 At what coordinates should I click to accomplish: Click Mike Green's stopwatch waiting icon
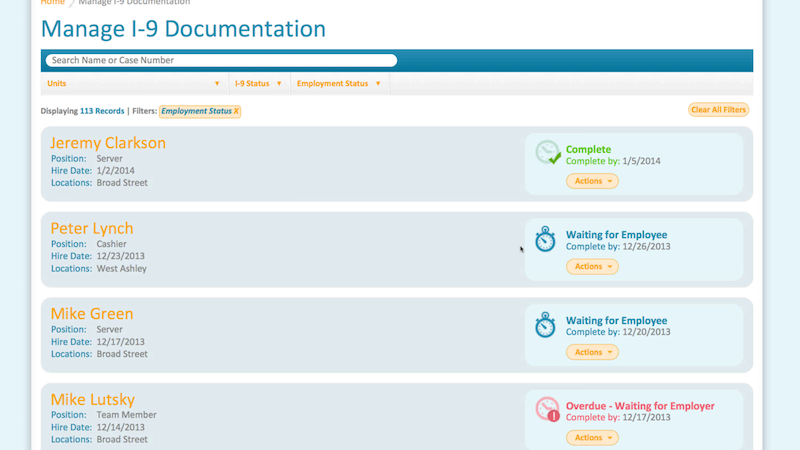(545, 325)
